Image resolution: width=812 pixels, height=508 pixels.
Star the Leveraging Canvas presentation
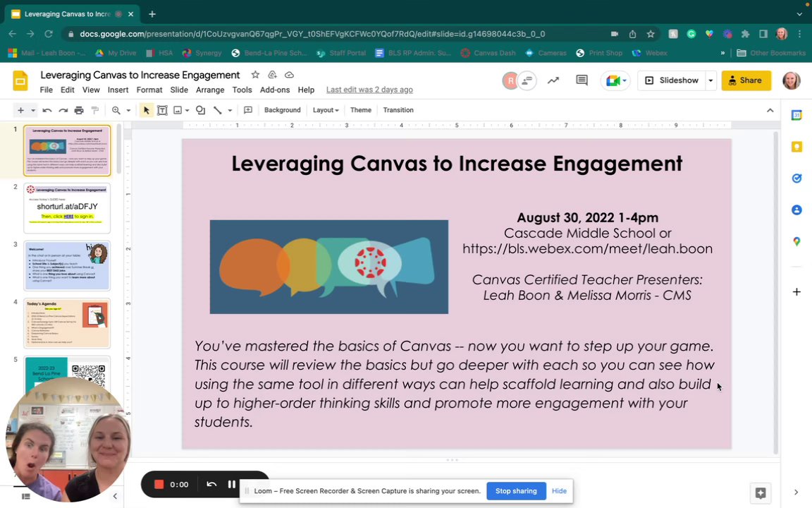coord(255,75)
